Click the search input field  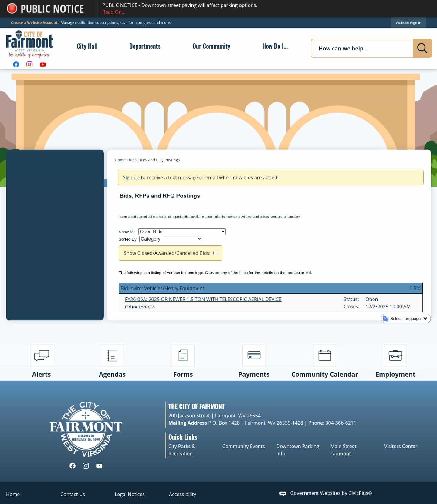click(x=362, y=48)
